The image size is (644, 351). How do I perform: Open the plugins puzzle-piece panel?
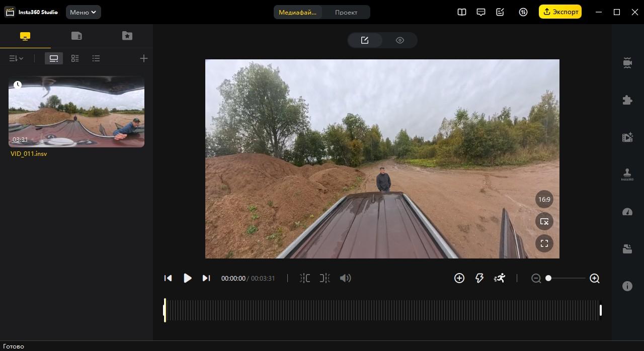click(x=627, y=100)
